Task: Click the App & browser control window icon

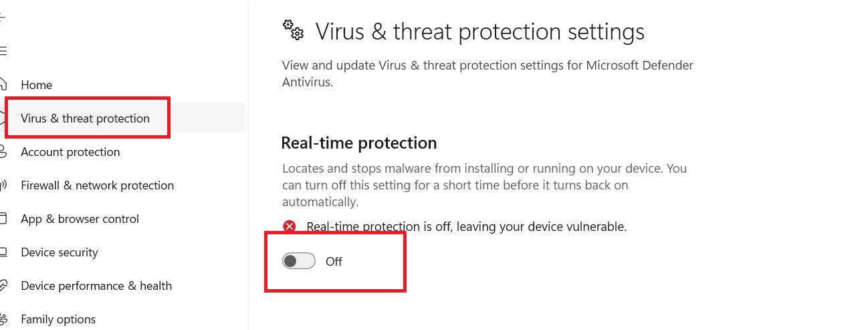Action: click(3, 219)
